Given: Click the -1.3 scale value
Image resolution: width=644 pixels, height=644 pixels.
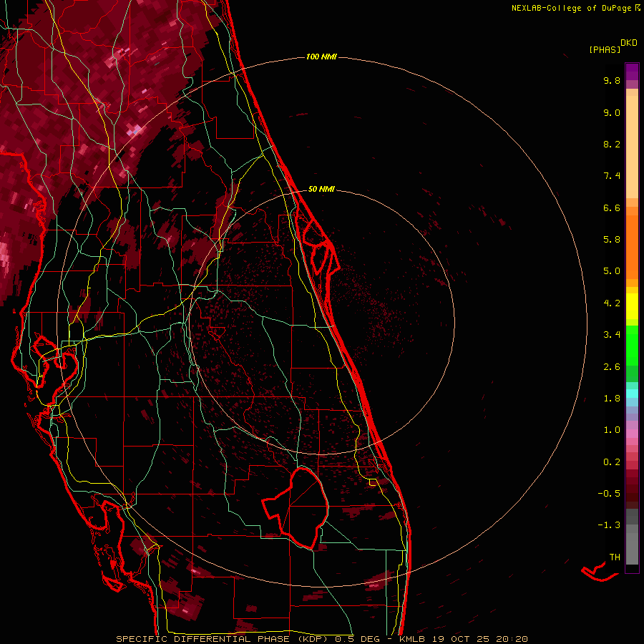Looking at the screenshot, I should tap(609, 525).
